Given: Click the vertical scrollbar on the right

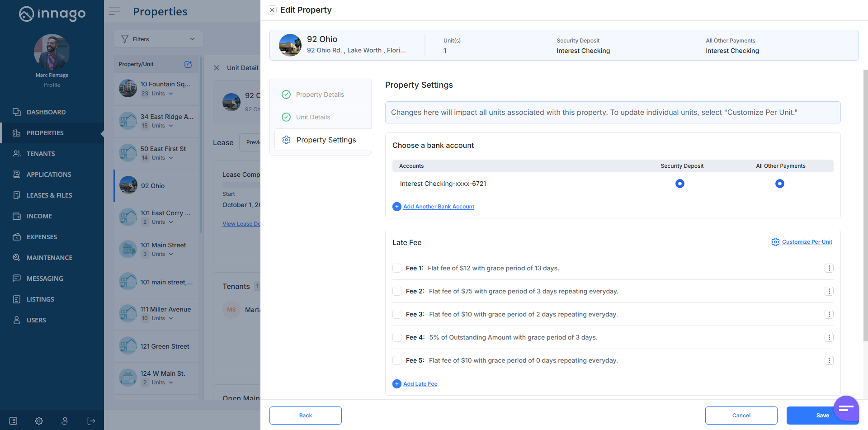Looking at the screenshot, I should 865,203.
